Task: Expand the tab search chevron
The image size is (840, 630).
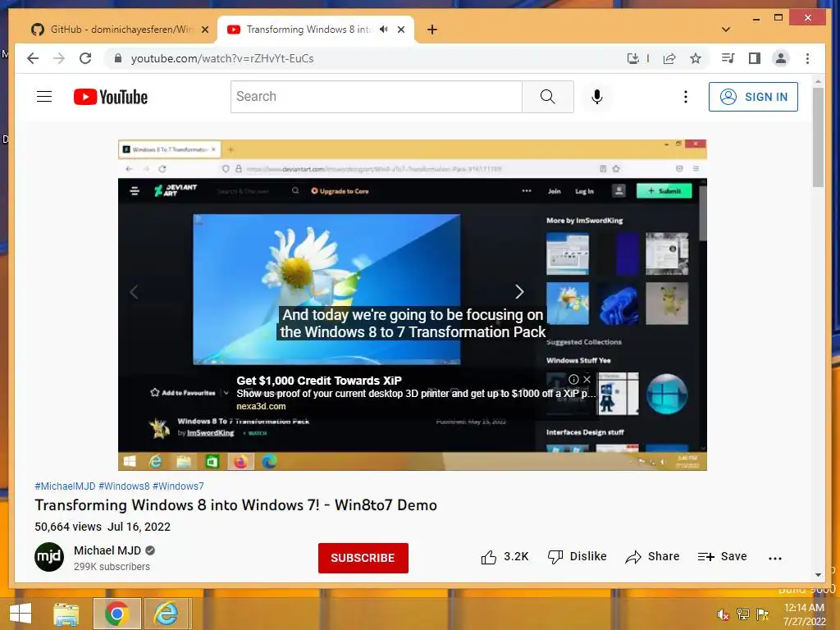Action: tap(726, 30)
